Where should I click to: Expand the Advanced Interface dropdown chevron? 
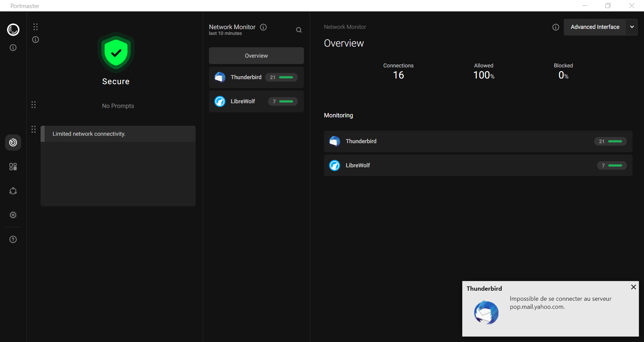click(x=632, y=27)
